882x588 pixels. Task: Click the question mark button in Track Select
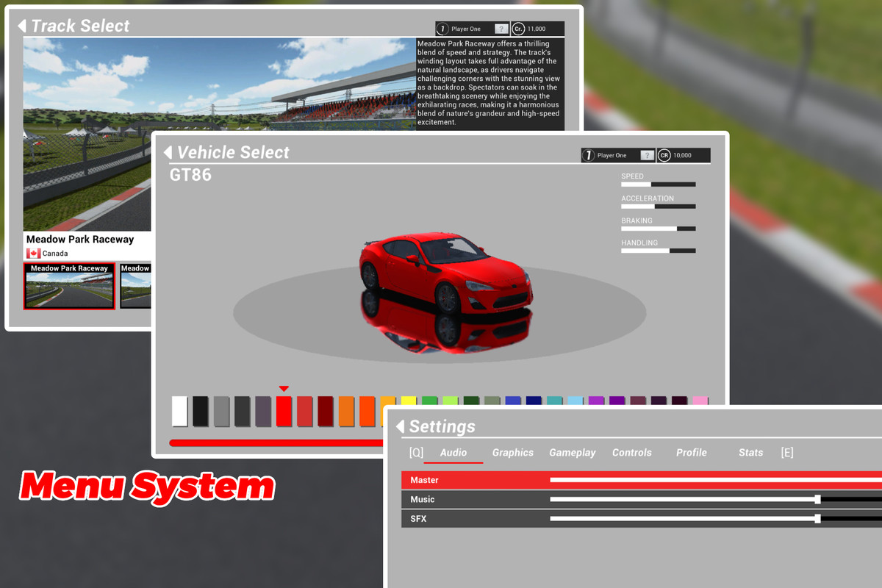coord(501,29)
